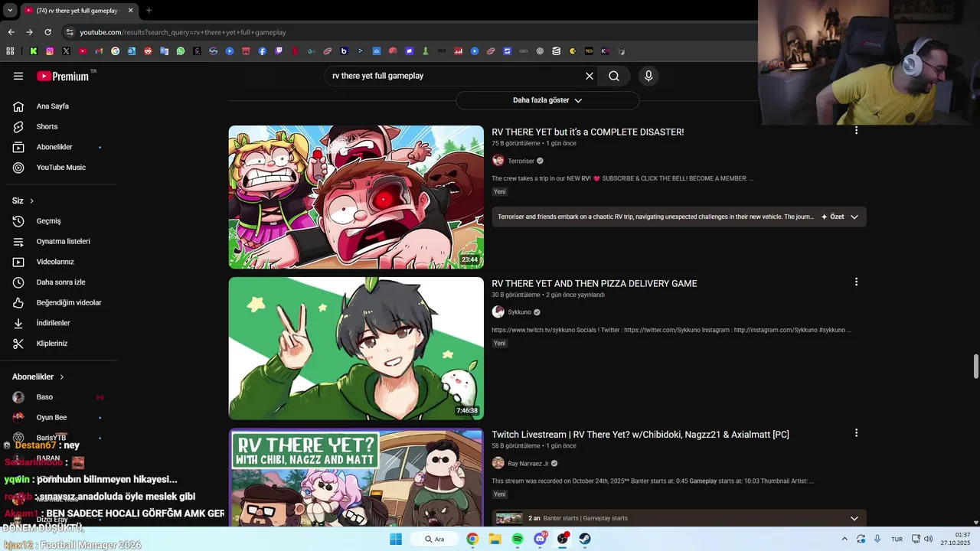Open Beğendiğim videolar thumbs-up icon
Screen dimensions: 980x551
[18, 302]
